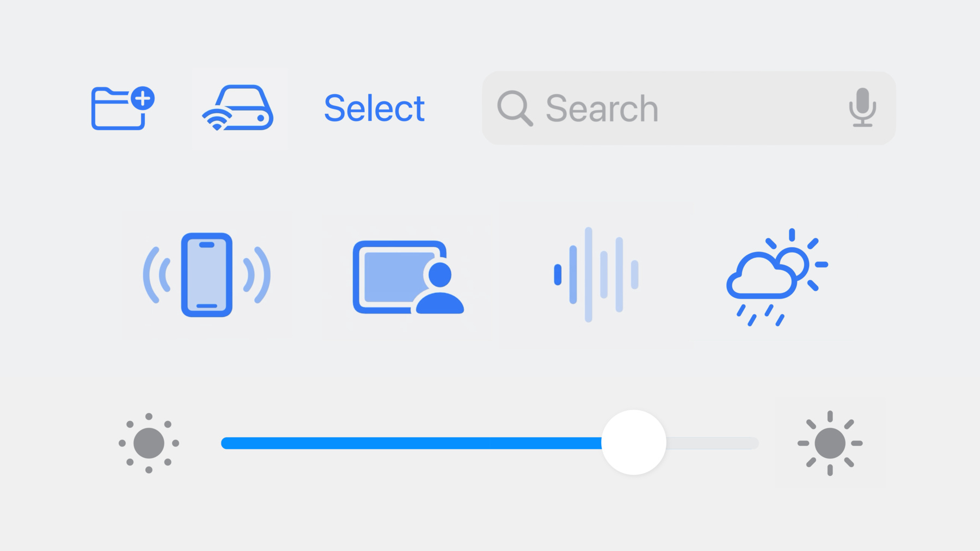Image resolution: width=980 pixels, height=551 pixels.
Task: Open the cloud sun rain weather icon
Action: click(777, 277)
